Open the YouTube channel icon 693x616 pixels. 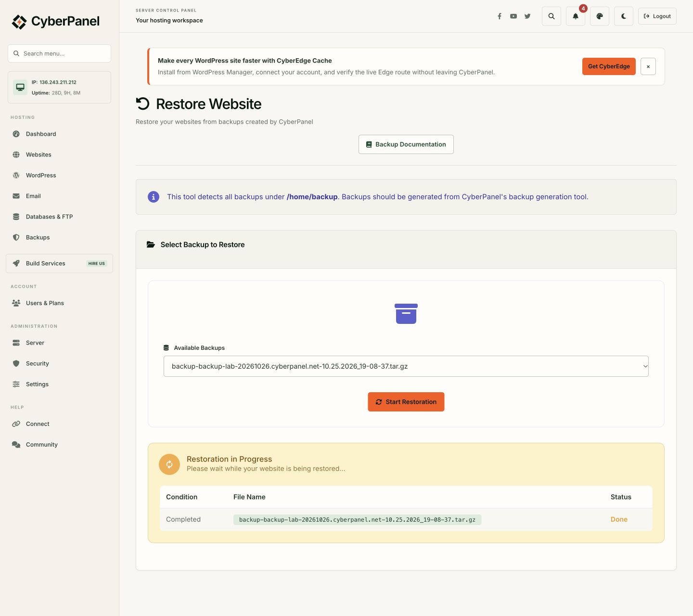(x=513, y=16)
